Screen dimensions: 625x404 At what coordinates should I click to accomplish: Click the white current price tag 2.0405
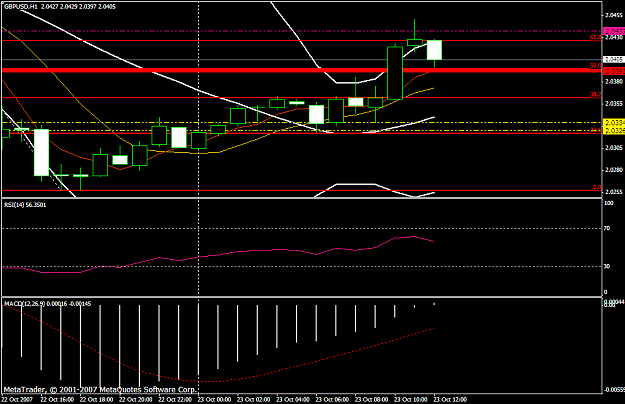coord(613,59)
